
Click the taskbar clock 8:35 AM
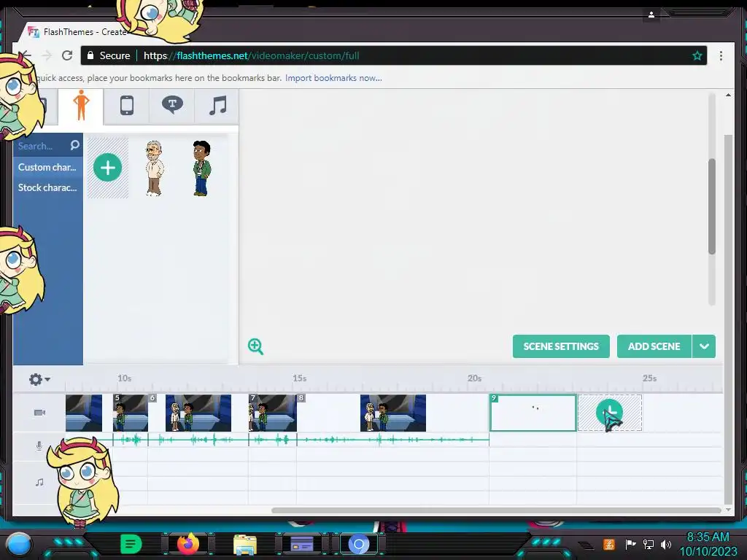tap(708, 537)
